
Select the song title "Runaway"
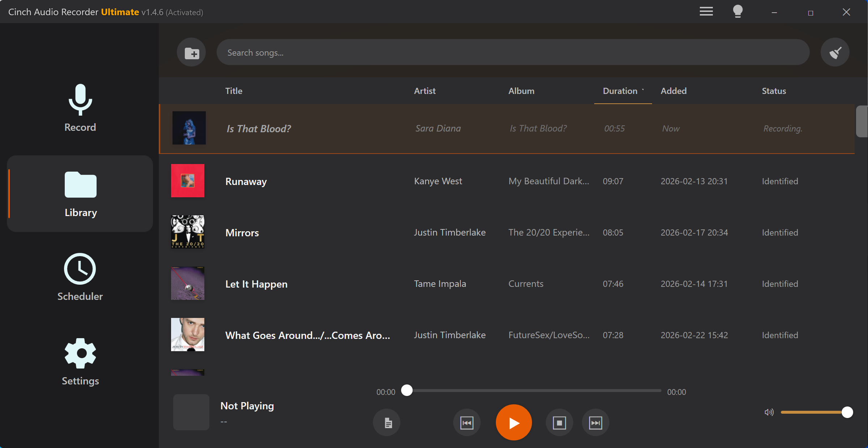[x=246, y=181]
